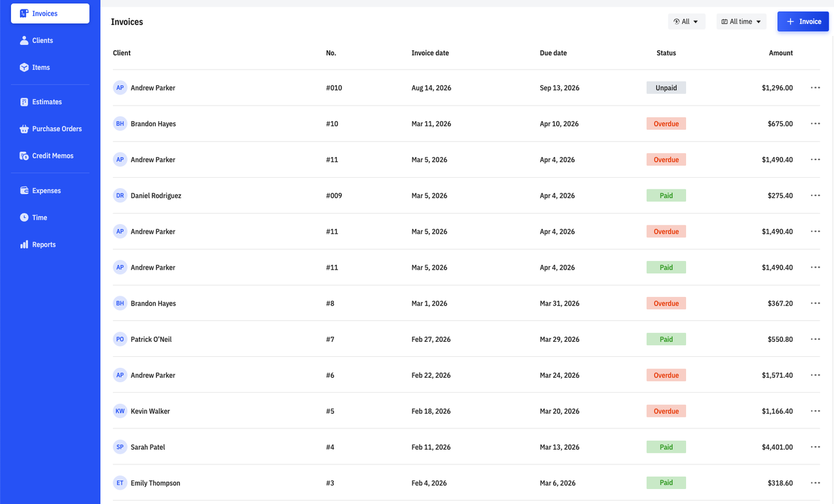Image resolution: width=834 pixels, height=504 pixels.
Task: Open Items from the sidebar
Action: (50, 67)
